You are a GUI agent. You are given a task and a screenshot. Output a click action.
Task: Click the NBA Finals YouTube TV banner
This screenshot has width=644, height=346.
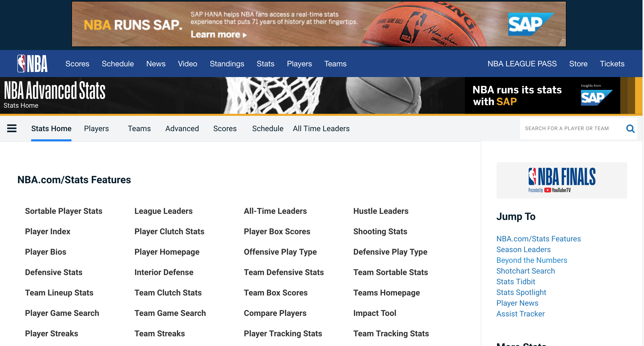pyautogui.click(x=562, y=180)
